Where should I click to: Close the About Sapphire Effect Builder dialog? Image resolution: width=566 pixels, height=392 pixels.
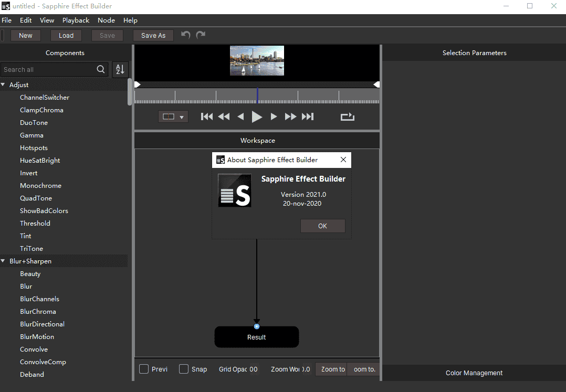(x=343, y=160)
